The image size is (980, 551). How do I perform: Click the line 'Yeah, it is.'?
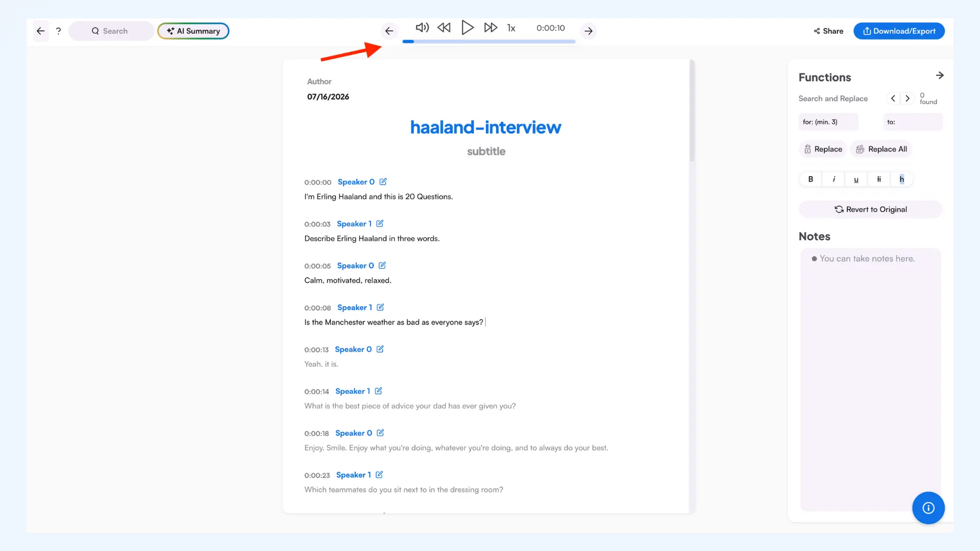(x=321, y=364)
